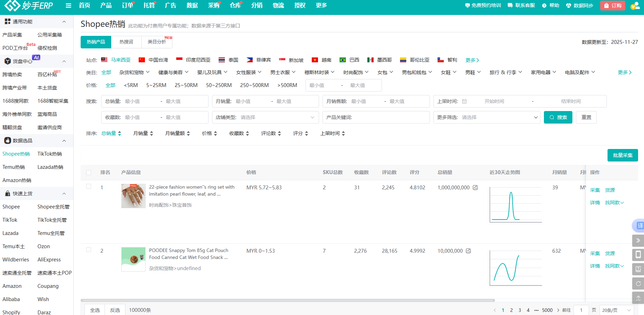Tick the checkbox for product ranked 2
The width and height of the screenshot is (644, 315).
tap(89, 250)
